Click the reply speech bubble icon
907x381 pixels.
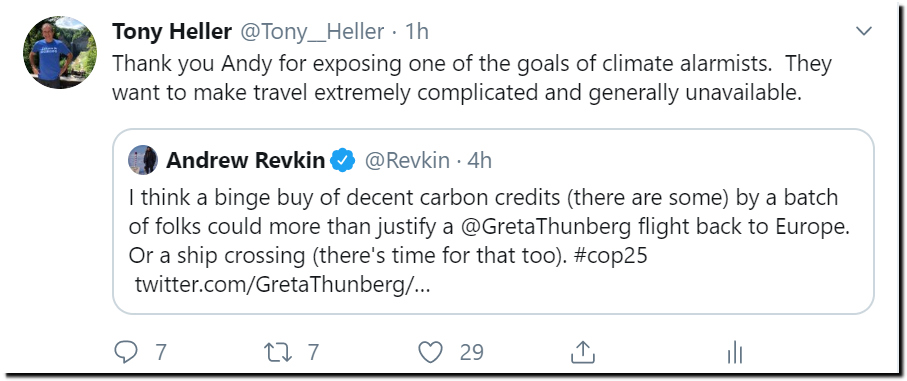coord(126,352)
